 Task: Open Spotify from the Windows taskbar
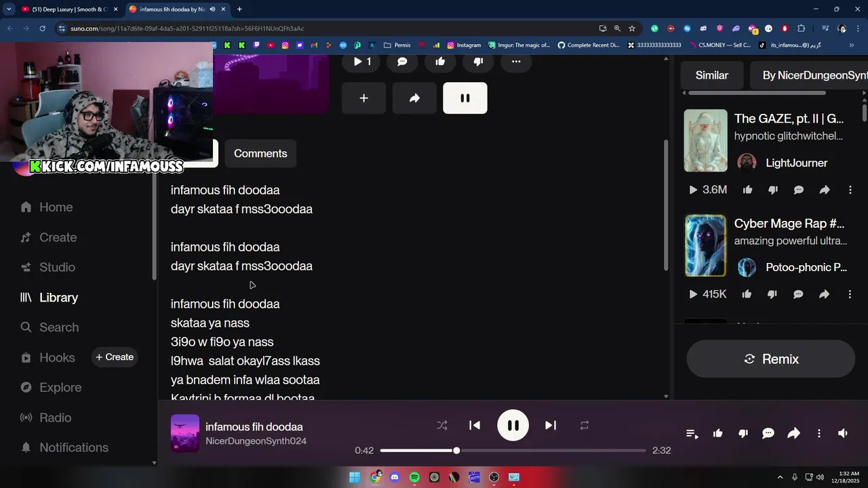click(x=414, y=477)
